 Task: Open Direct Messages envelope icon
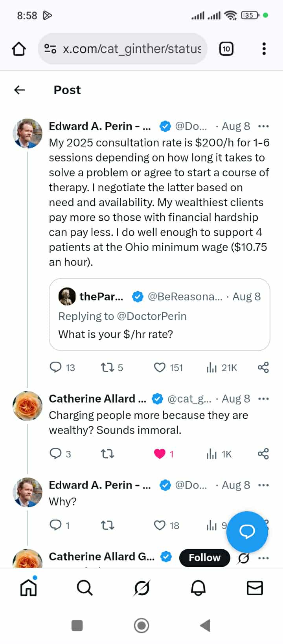255,588
